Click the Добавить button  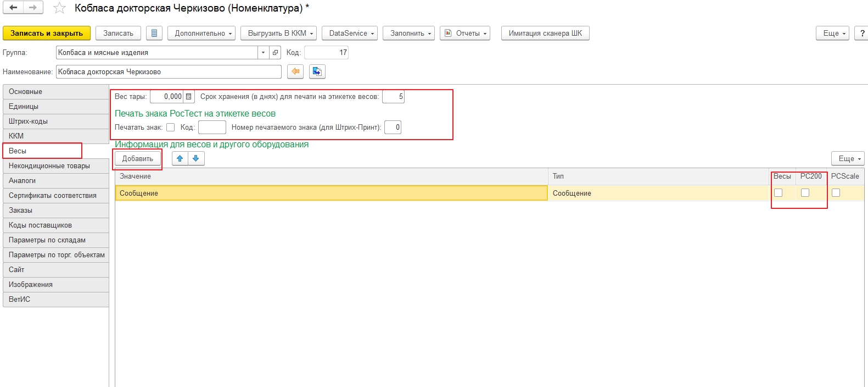click(x=138, y=159)
